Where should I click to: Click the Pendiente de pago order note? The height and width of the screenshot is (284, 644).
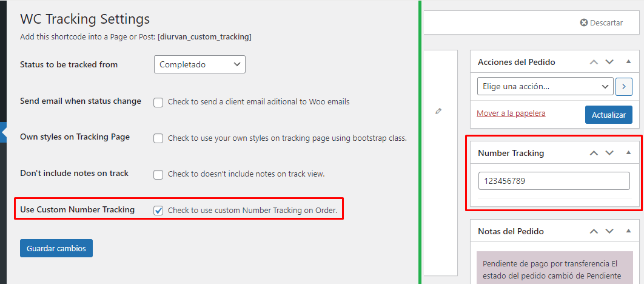click(553, 267)
